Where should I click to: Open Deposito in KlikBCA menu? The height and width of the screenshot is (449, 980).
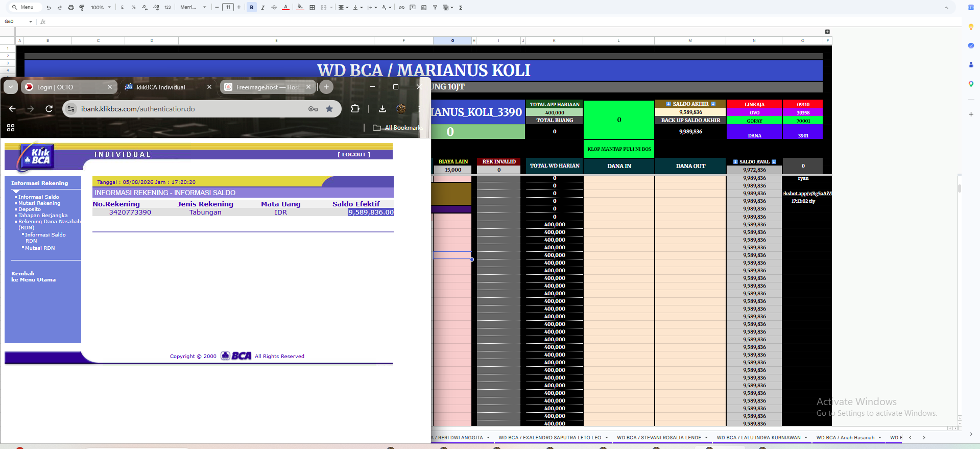(x=30, y=209)
